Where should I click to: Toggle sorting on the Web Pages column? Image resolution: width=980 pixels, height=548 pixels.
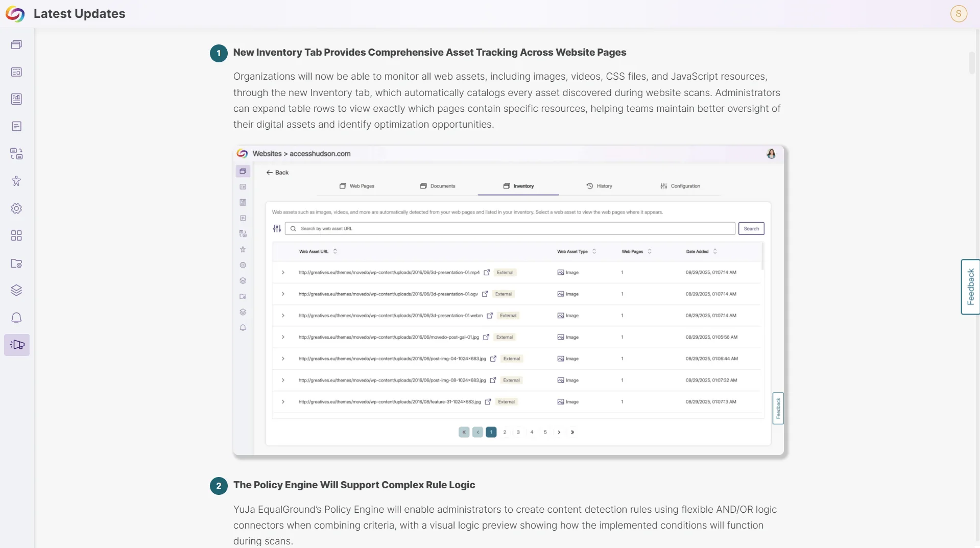[x=649, y=251]
